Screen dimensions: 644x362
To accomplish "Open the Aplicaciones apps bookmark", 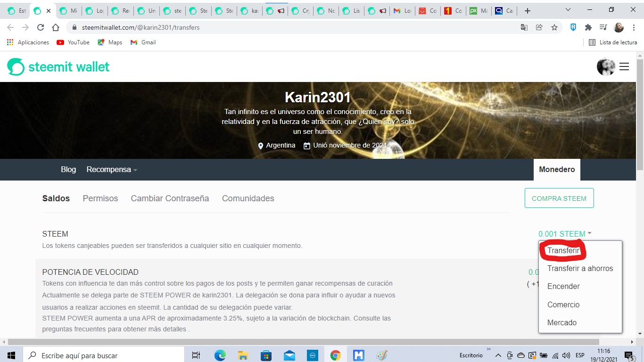I will (28, 42).
